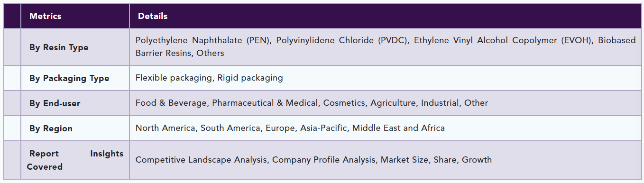Click Pharmaceutical & Medical entry
Image resolution: width=644 pixels, height=183 pixels.
(x=265, y=103)
